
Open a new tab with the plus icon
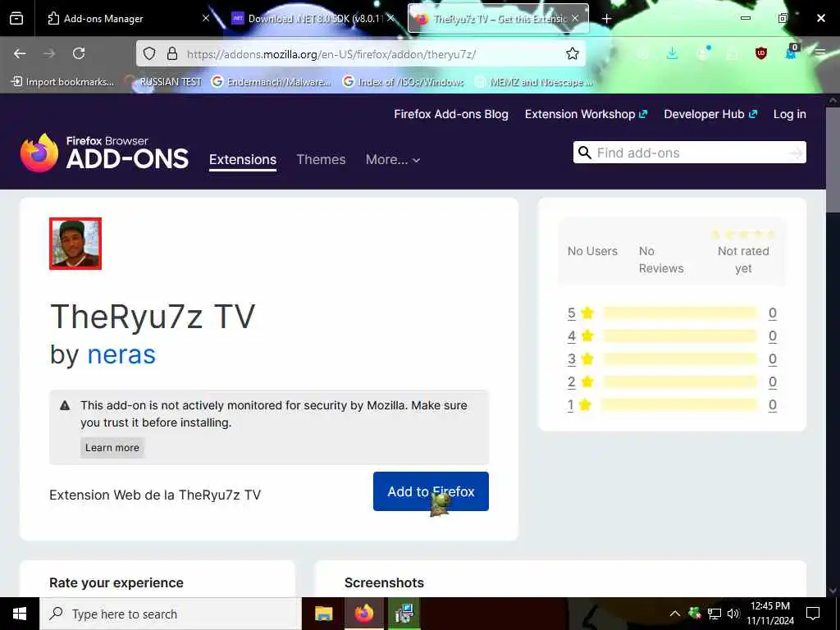tap(606, 19)
